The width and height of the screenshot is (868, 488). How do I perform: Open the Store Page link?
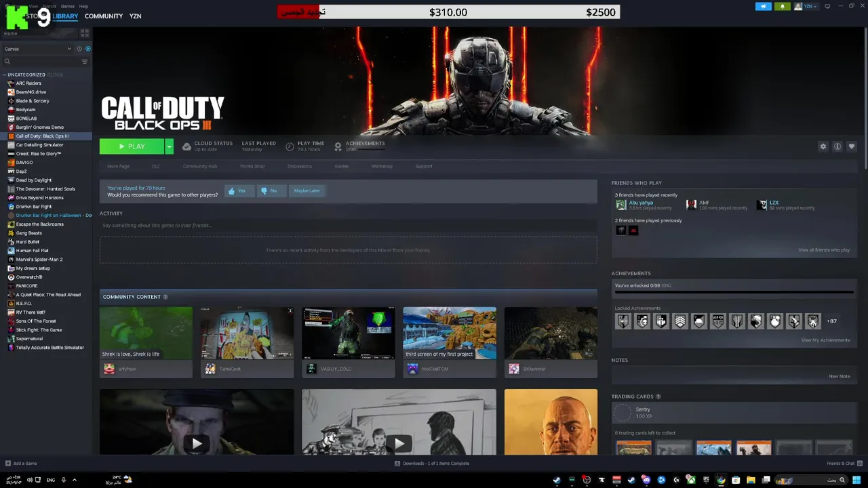(x=118, y=166)
